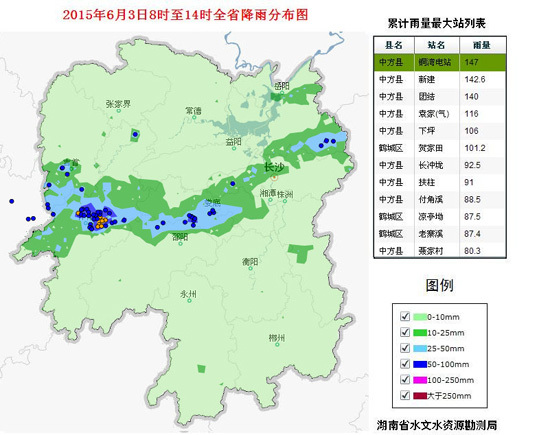Image resolution: width=550 pixels, height=435 pixels.
Task: Click the 常德 city marker
Action: pyautogui.click(x=194, y=118)
